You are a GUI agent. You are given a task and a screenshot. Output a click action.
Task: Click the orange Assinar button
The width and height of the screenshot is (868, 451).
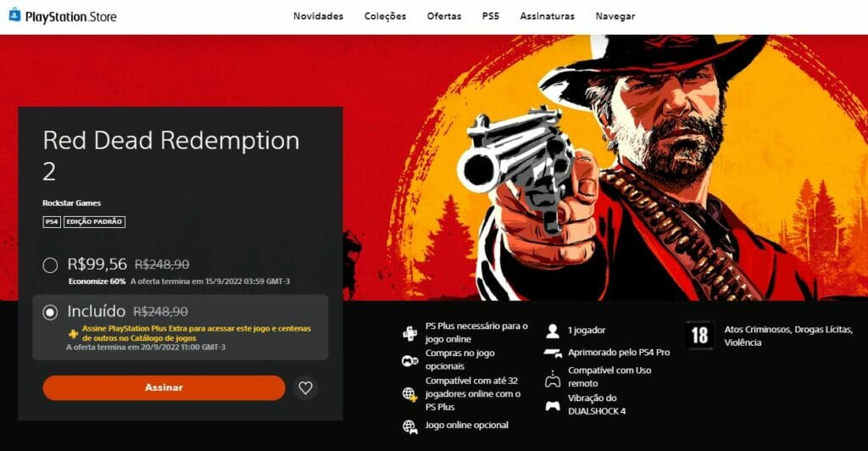[164, 388]
